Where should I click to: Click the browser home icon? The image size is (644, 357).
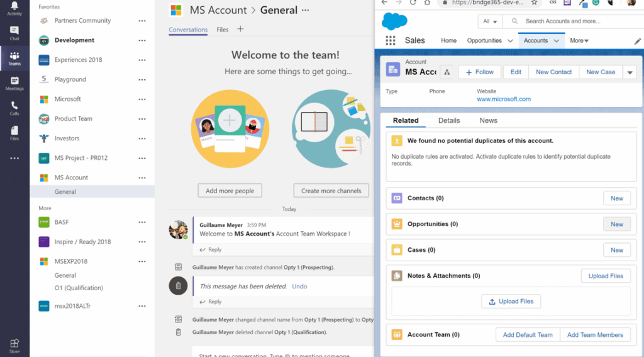click(427, 3)
